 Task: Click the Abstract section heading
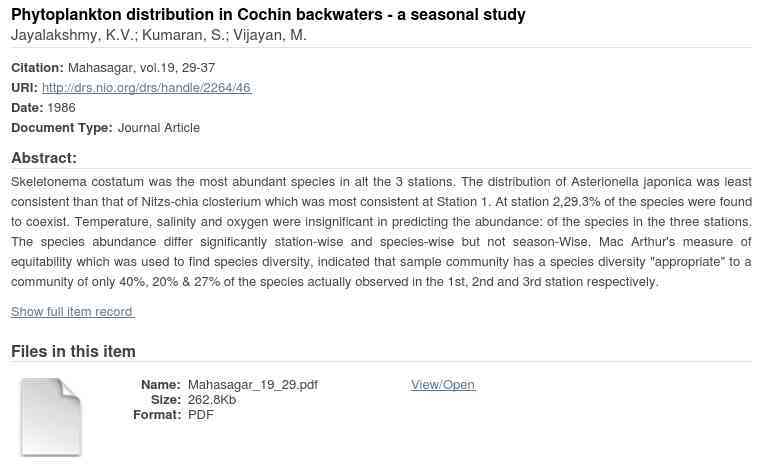(44, 158)
